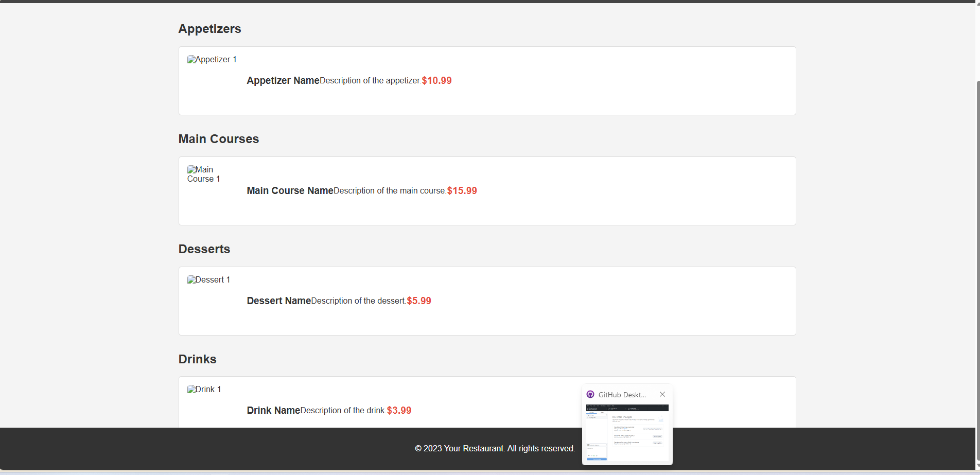Image resolution: width=980 pixels, height=475 pixels.
Task: Click 'Description of the main course.' text
Action: click(390, 191)
